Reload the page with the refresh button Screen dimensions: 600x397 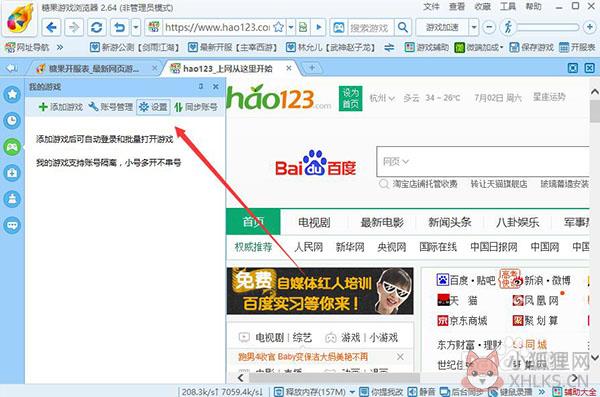click(96, 27)
